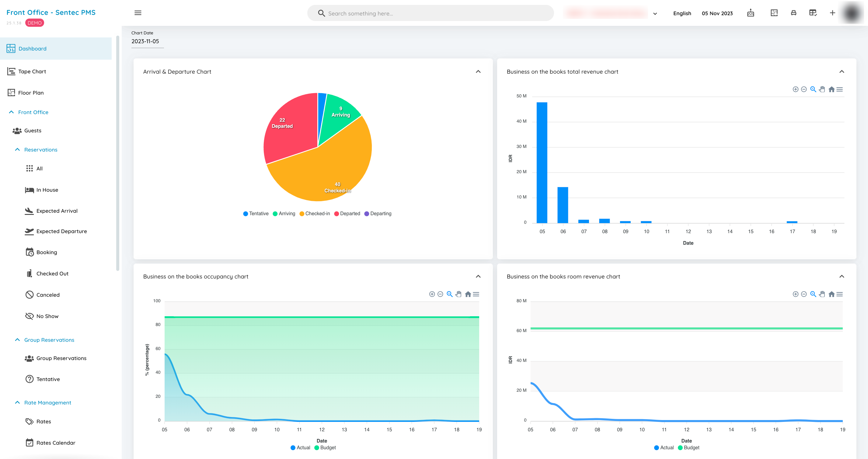Click the plus icon in the header

tap(832, 13)
